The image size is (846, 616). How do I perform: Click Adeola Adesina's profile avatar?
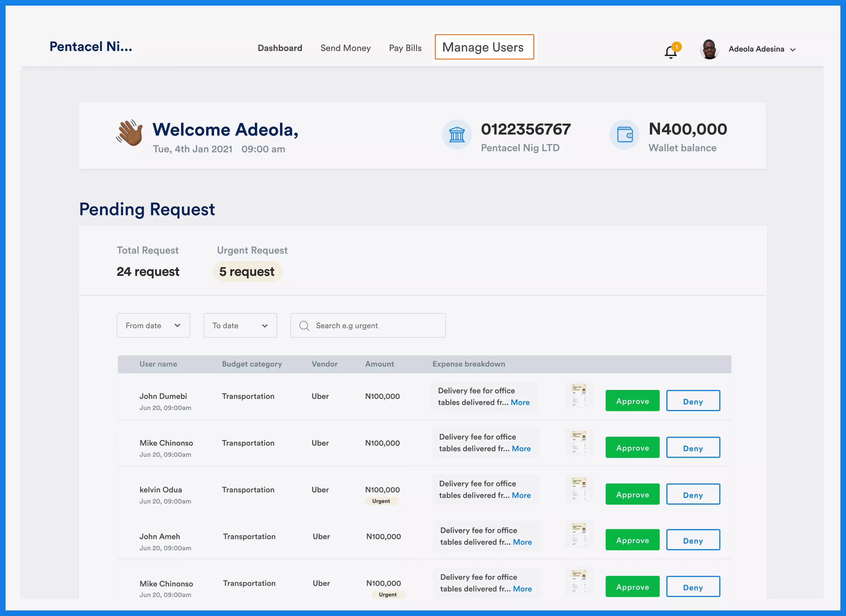pos(709,49)
